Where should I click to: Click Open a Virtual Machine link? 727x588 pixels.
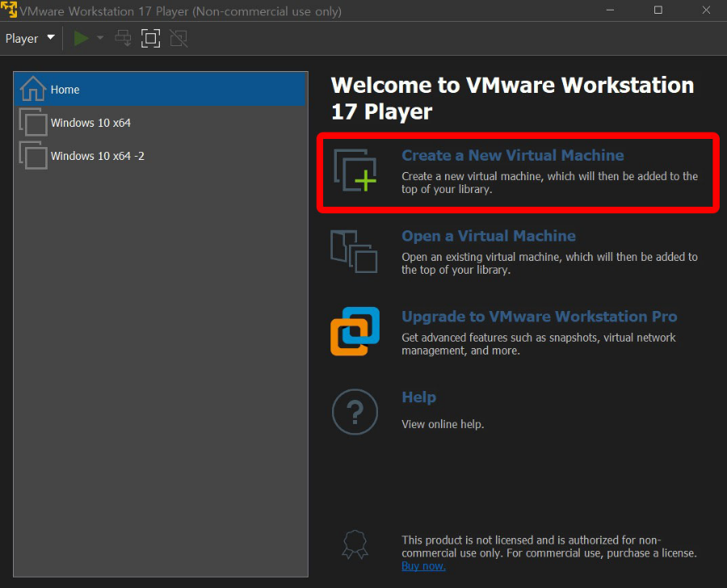tap(488, 236)
